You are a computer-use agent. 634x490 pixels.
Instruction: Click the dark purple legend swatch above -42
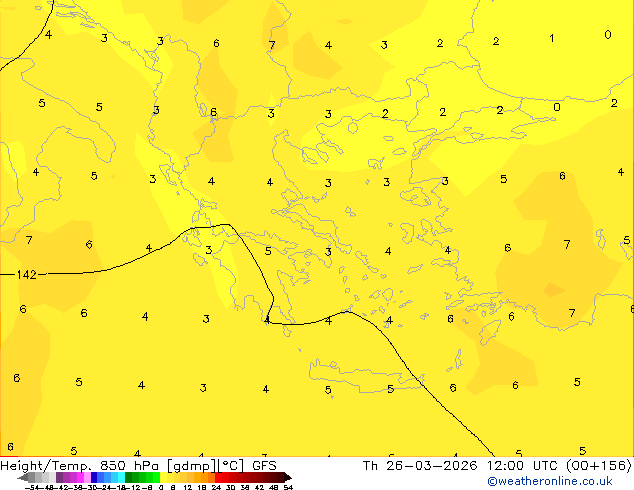(x=59, y=477)
